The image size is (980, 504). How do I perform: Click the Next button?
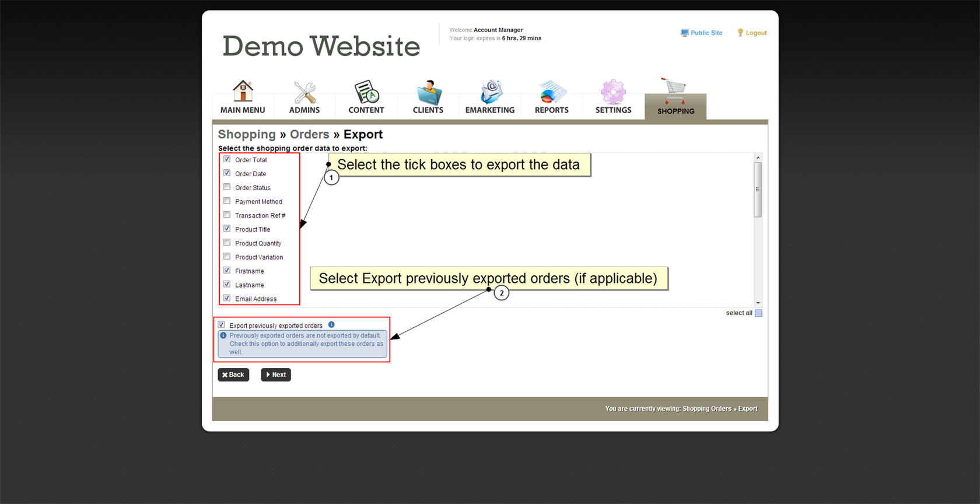coord(276,374)
